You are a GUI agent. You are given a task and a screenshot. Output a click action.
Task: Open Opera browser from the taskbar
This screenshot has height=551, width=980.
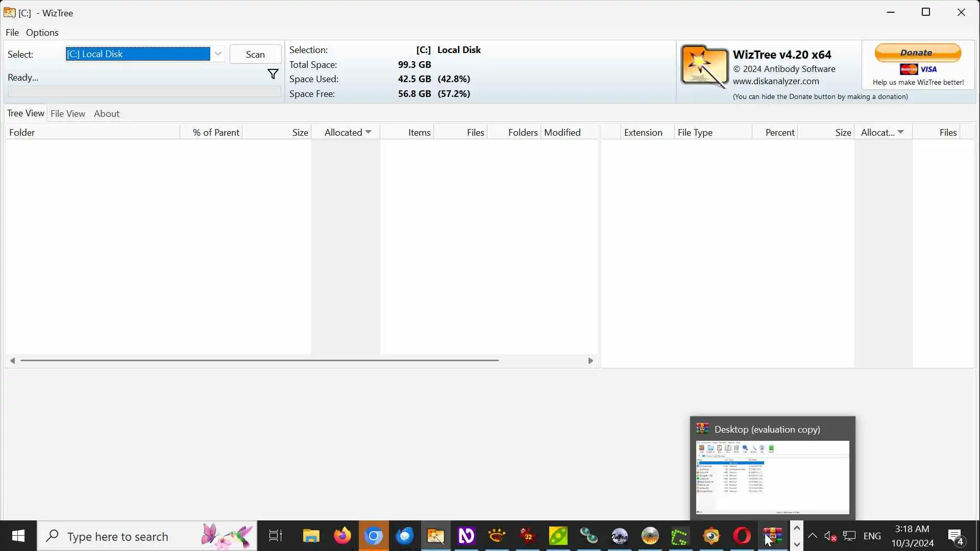(x=742, y=536)
